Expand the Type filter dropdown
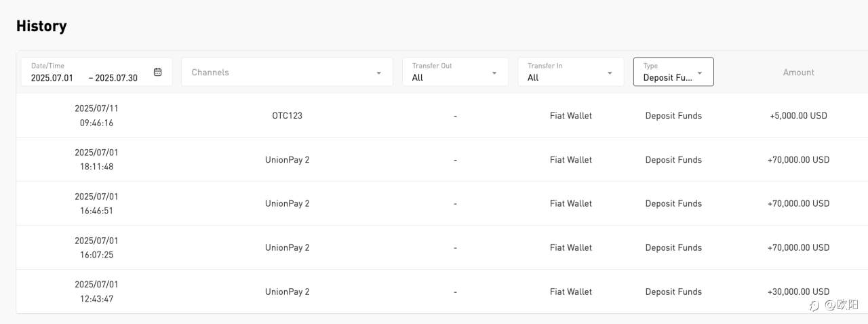868x324 pixels. click(699, 73)
